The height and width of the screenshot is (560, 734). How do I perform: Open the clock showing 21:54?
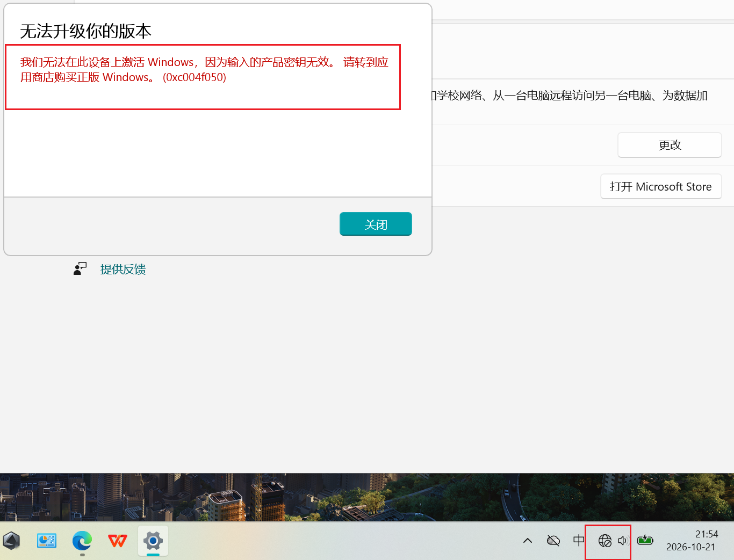[x=707, y=534]
